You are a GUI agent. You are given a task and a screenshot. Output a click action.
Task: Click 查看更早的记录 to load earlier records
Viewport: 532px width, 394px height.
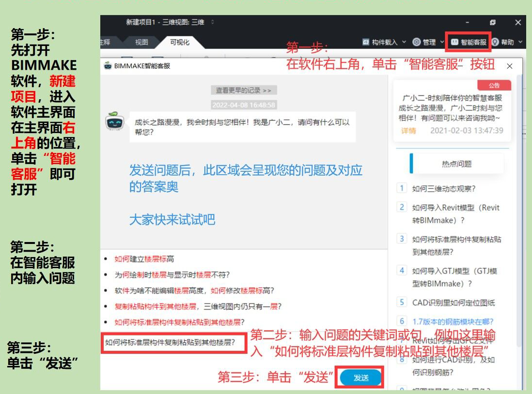point(244,90)
